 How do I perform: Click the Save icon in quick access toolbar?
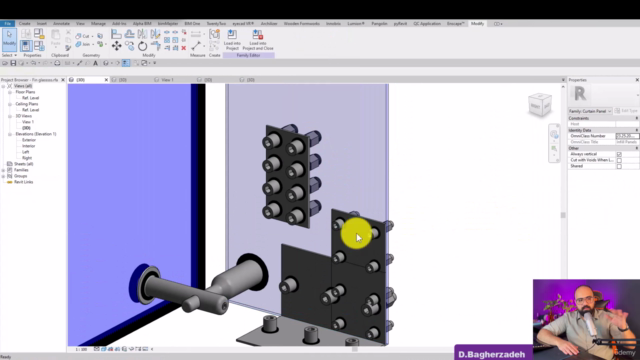(13, 63)
